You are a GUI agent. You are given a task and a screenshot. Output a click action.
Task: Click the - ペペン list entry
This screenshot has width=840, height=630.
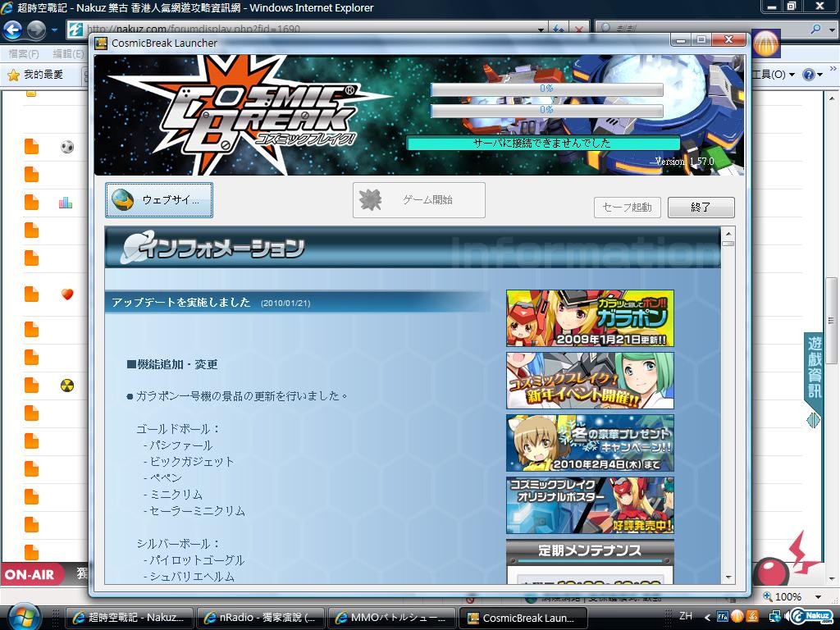pyautogui.click(x=163, y=478)
